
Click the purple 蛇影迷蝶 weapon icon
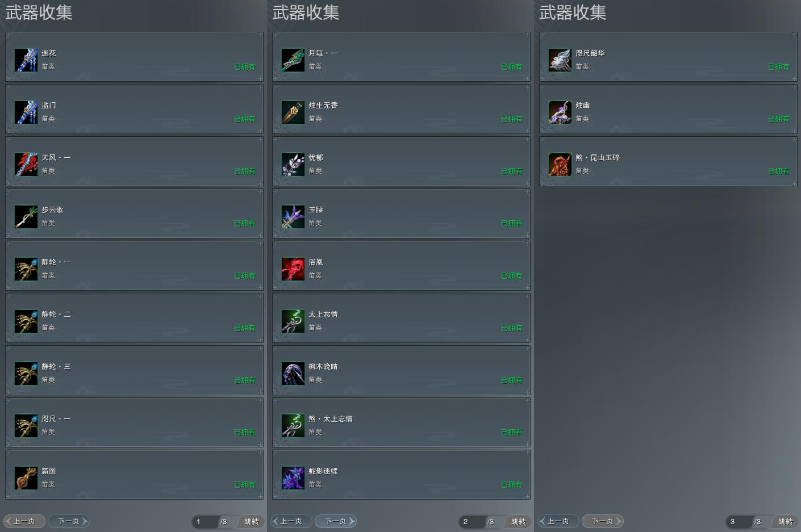pos(293,477)
